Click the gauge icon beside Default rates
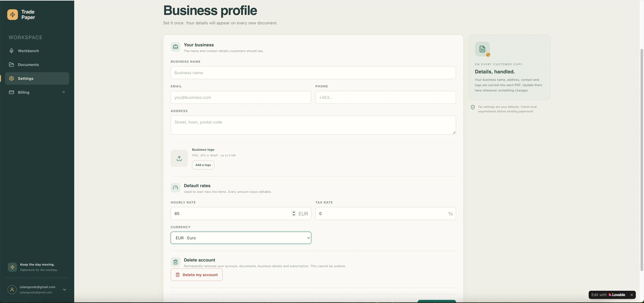 (x=175, y=188)
